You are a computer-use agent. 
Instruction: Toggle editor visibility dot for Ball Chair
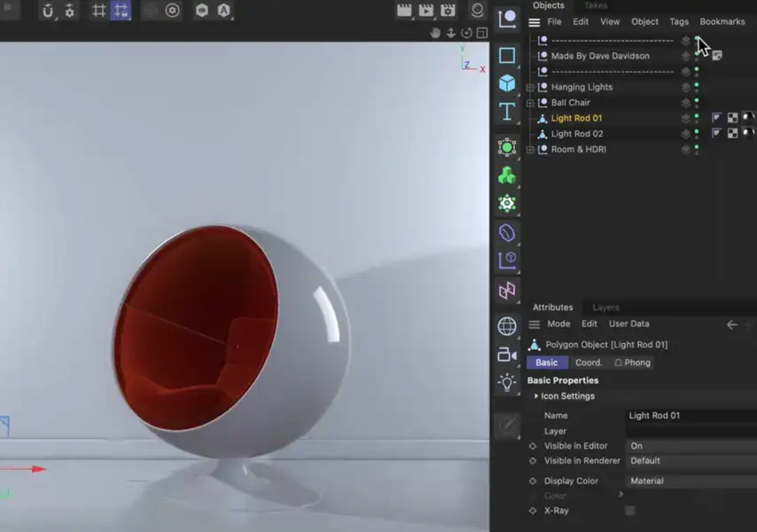pyautogui.click(x=697, y=100)
